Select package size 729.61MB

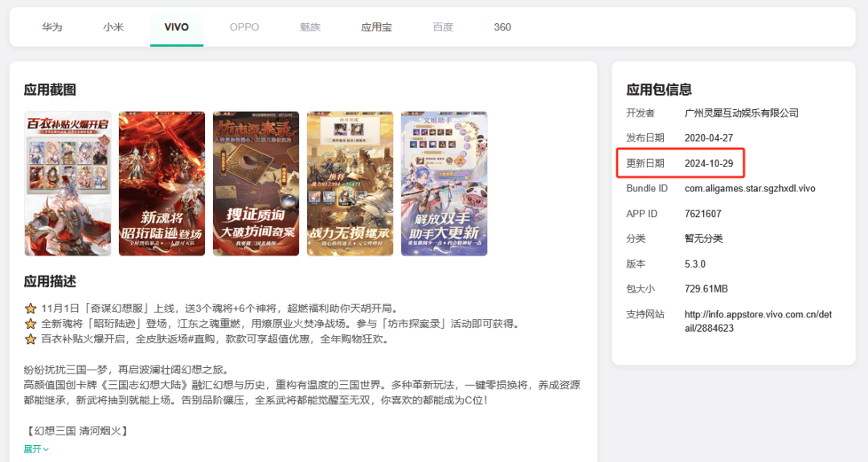click(x=706, y=288)
